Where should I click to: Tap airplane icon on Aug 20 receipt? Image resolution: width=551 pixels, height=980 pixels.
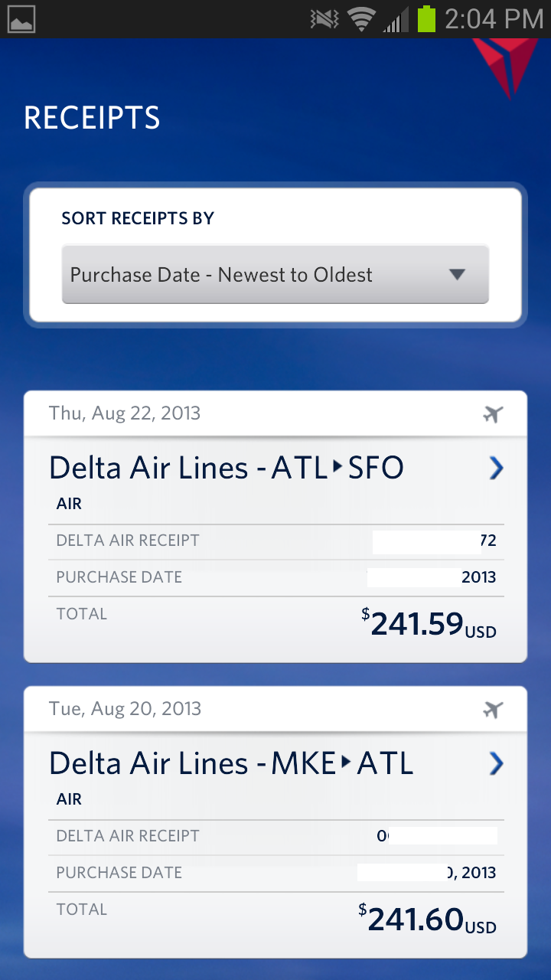(x=494, y=710)
